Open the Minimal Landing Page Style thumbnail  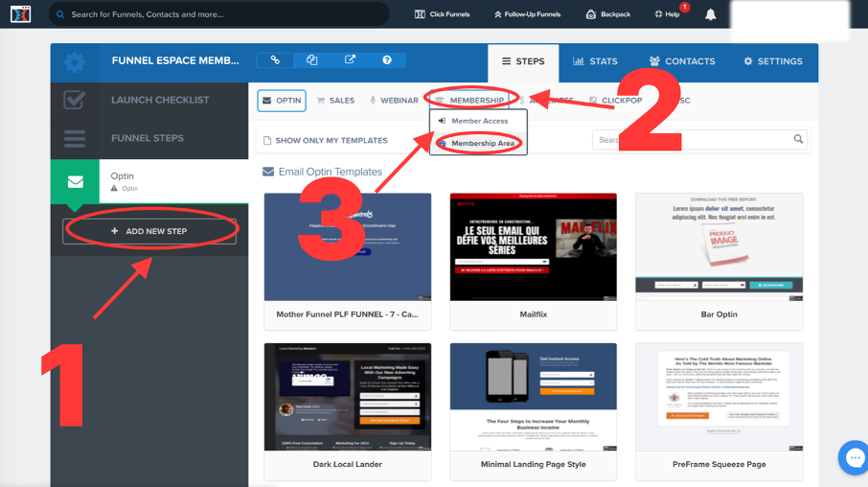(x=533, y=397)
